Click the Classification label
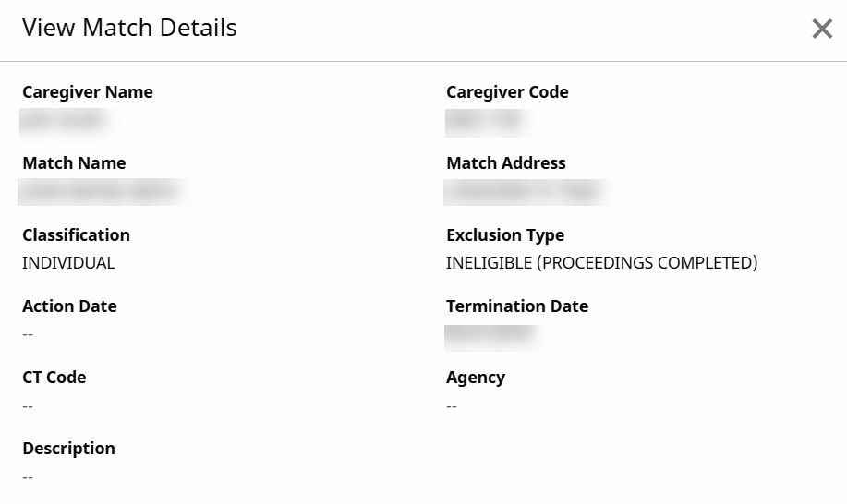 point(76,235)
